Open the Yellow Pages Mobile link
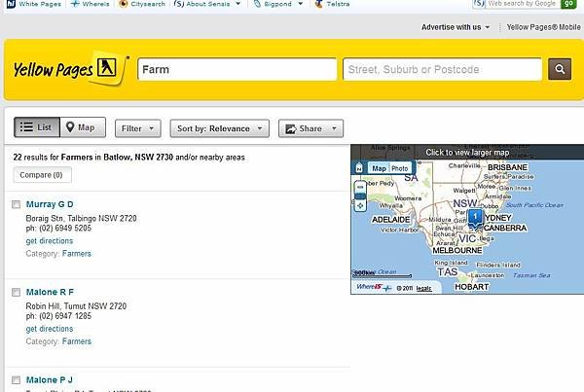584x392 pixels. (x=543, y=27)
